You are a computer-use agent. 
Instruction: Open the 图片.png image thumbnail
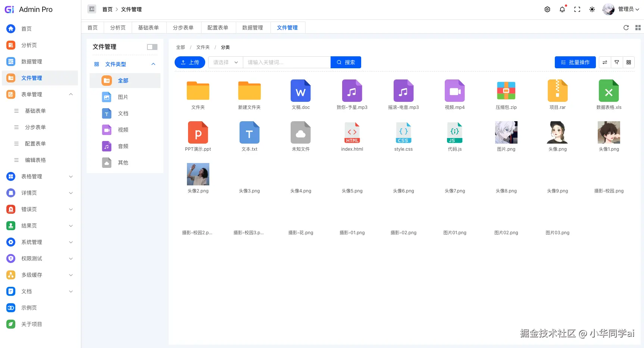tap(506, 132)
